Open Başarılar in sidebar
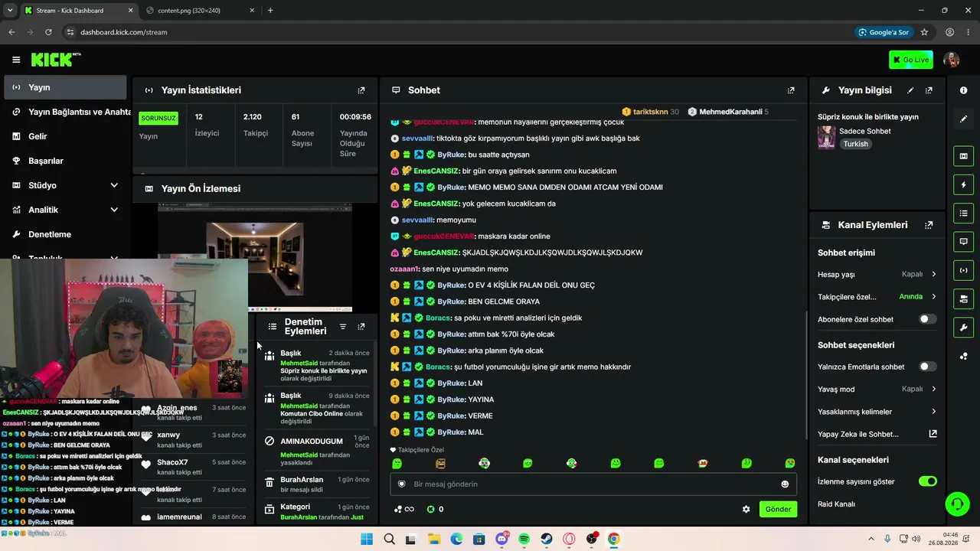 [x=65, y=161]
